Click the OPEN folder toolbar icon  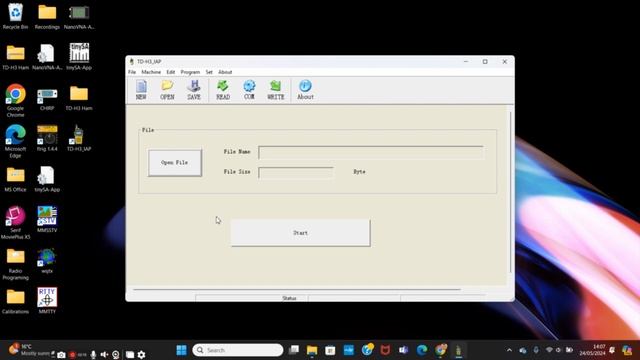[x=167, y=90]
